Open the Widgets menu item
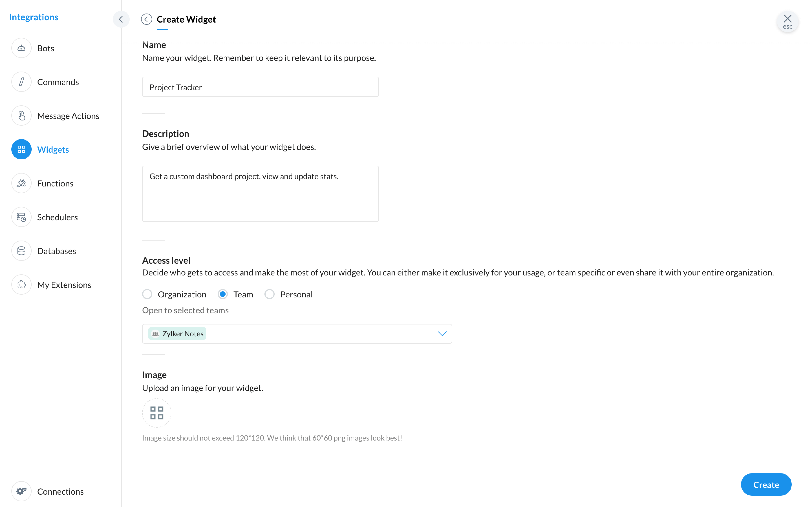This screenshot has height=507, width=812. pyautogui.click(x=53, y=149)
